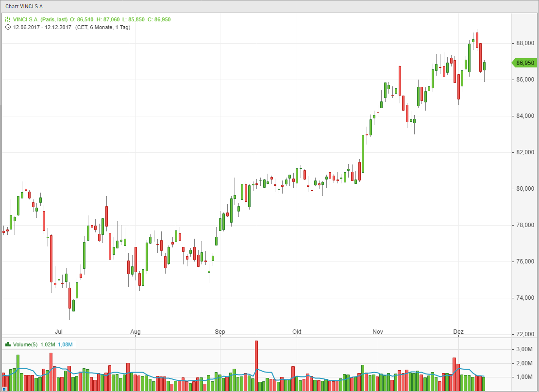Click the Sep label on the time axis

[220, 332]
